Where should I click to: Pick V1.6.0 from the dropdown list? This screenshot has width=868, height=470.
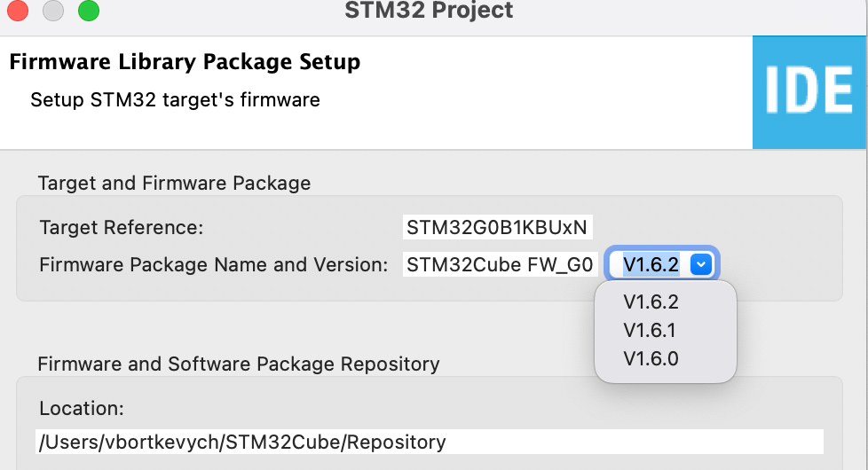pyautogui.click(x=651, y=359)
